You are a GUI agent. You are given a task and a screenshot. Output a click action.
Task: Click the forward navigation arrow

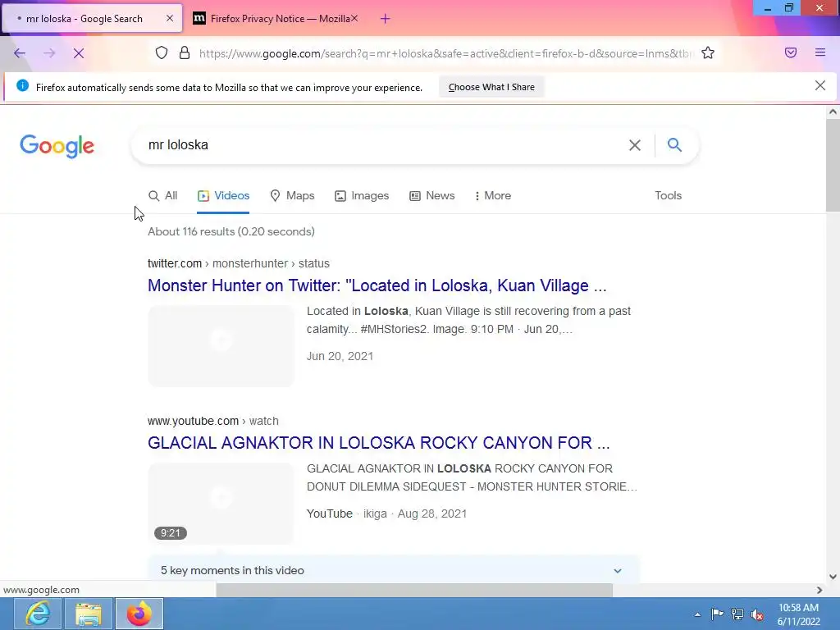click(x=48, y=53)
